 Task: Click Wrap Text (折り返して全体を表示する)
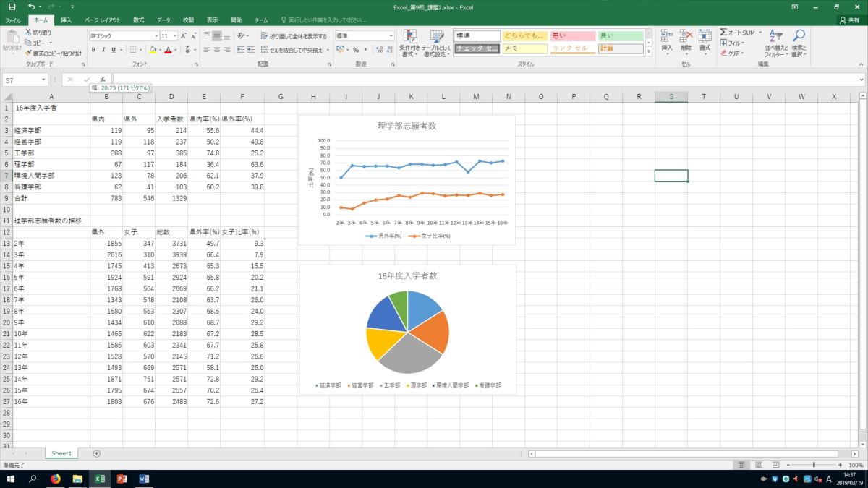point(294,35)
